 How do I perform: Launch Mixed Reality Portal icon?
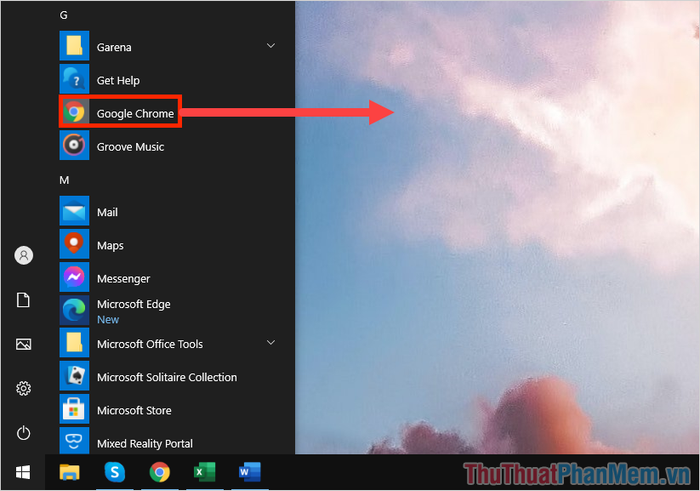click(74, 441)
